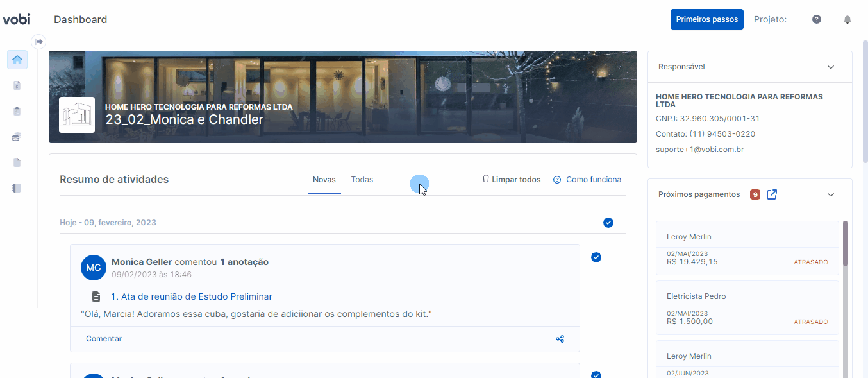Viewport: 868px width, 378px height.
Task: Click the share icon on Monica's comment
Action: click(560, 339)
